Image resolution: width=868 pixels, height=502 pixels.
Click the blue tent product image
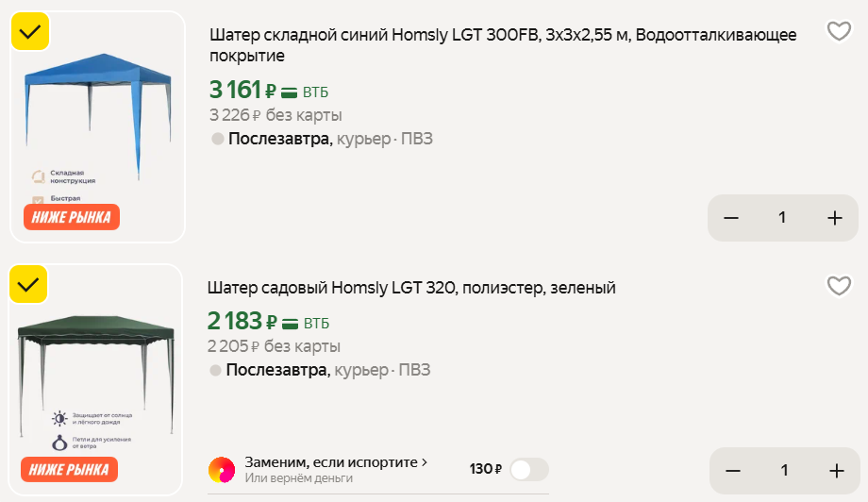click(x=97, y=113)
